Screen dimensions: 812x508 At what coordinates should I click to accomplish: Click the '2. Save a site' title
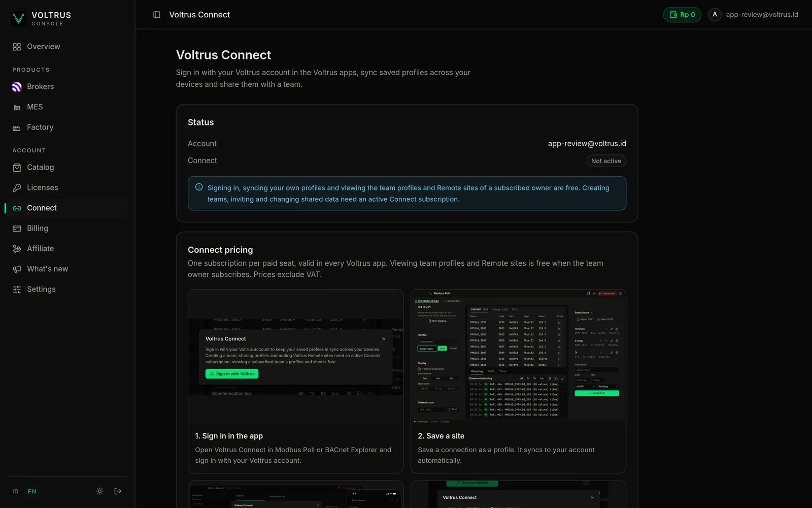[441, 436]
